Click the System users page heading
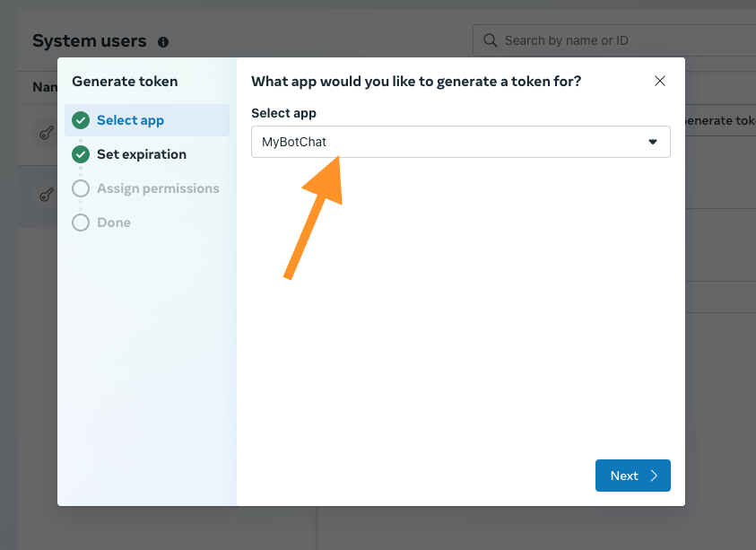The width and height of the screenshot is (756, 550). (x=89, y=41)
